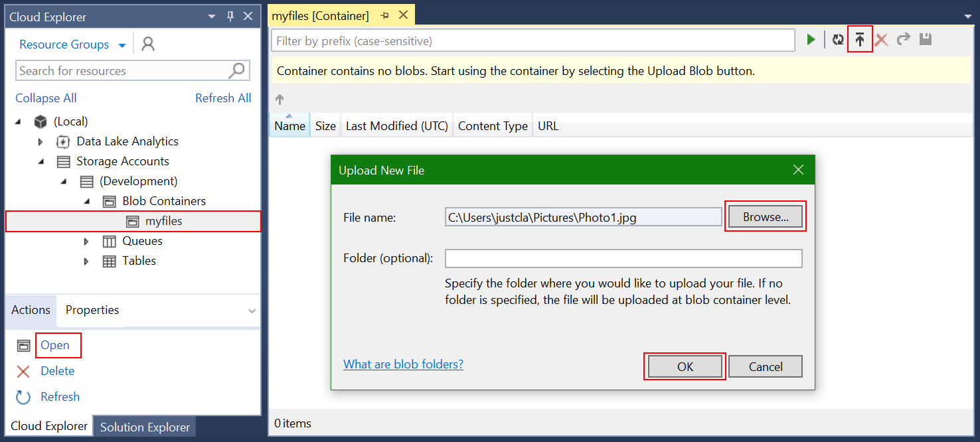Click the Folder (optional) input field
The width and height of the screenshot is (980, 442).
(623, 258)
